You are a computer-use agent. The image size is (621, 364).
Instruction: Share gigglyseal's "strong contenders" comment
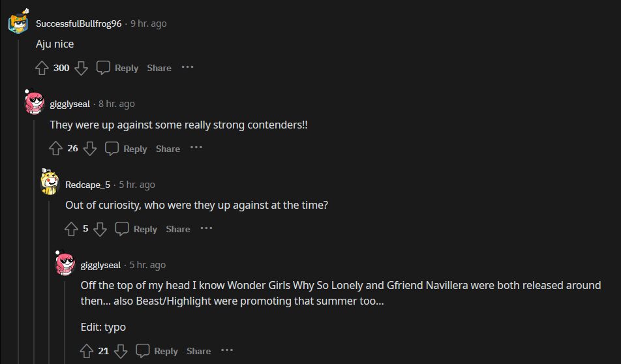(168, 149)
